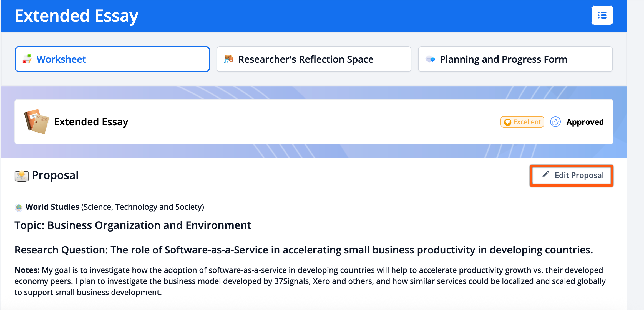Click the Worksheet tab icon
The width and height of the screenshot is (644, 310).
(x=27, y=59)
